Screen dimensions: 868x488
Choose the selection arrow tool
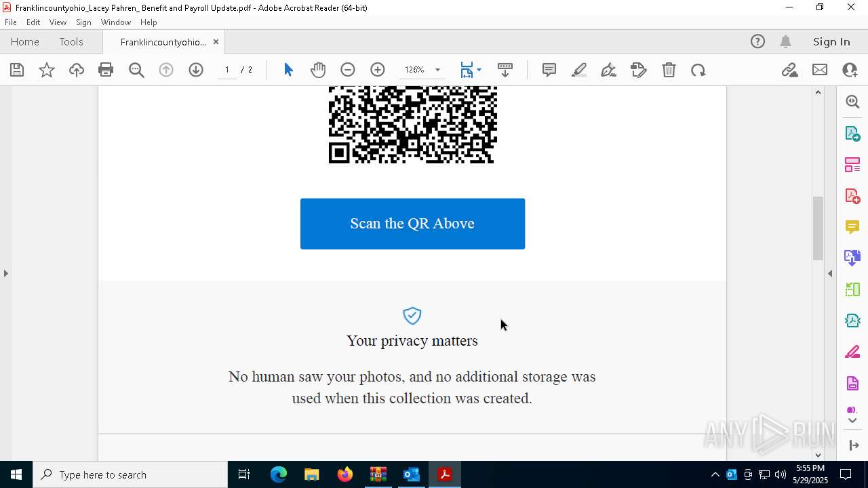pyautogui.click(x=288, y=70)
